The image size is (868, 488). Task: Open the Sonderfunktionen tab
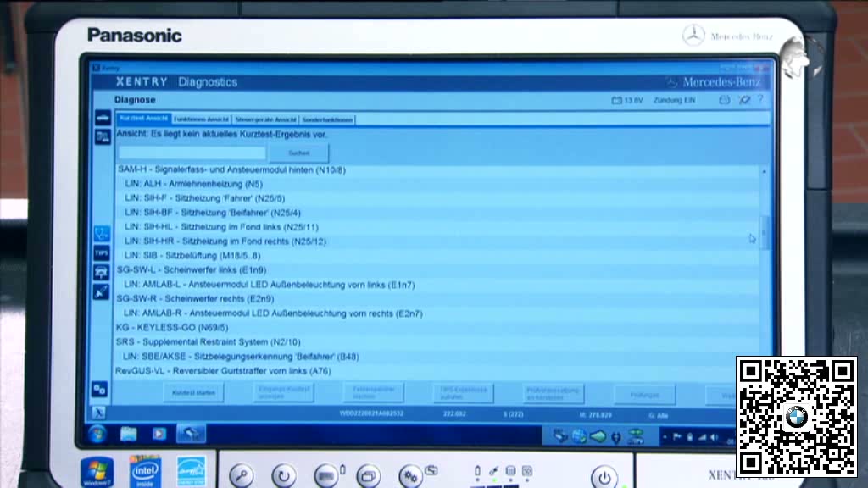point(327,119)
